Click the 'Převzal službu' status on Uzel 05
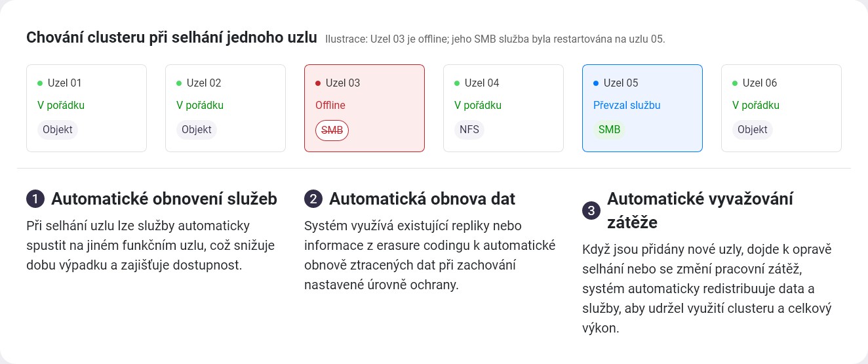 [627, 105]
